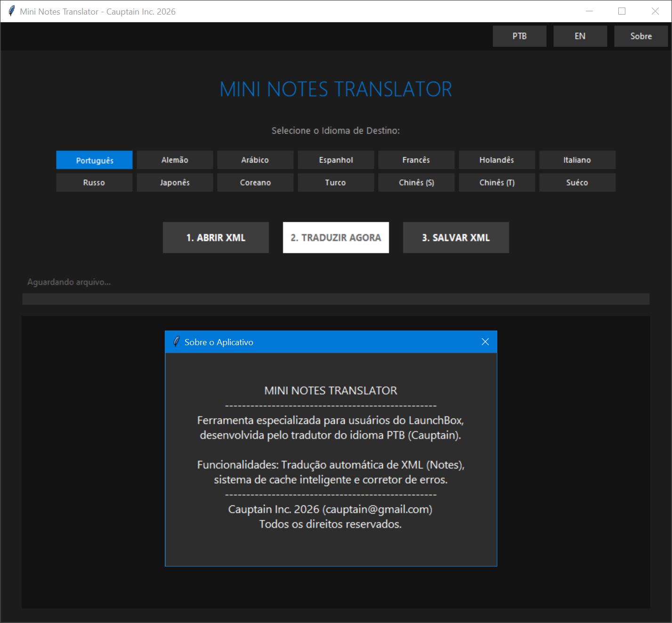
Task: Click the translation progress bar
Action: [x=336, y=299]
